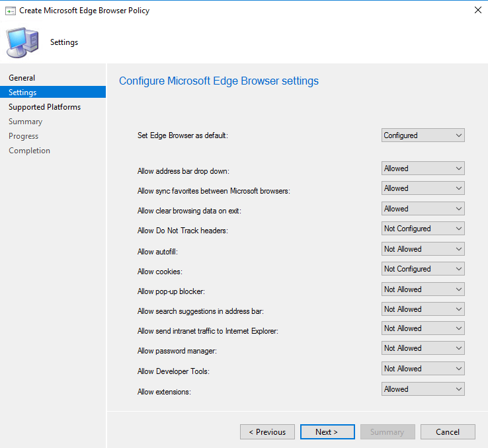The width and height of the screenshot is (488, 448).
Task: Open Allow Do Not Track headers dropdown
Action: pyautogui.click(x=423, y=229)
